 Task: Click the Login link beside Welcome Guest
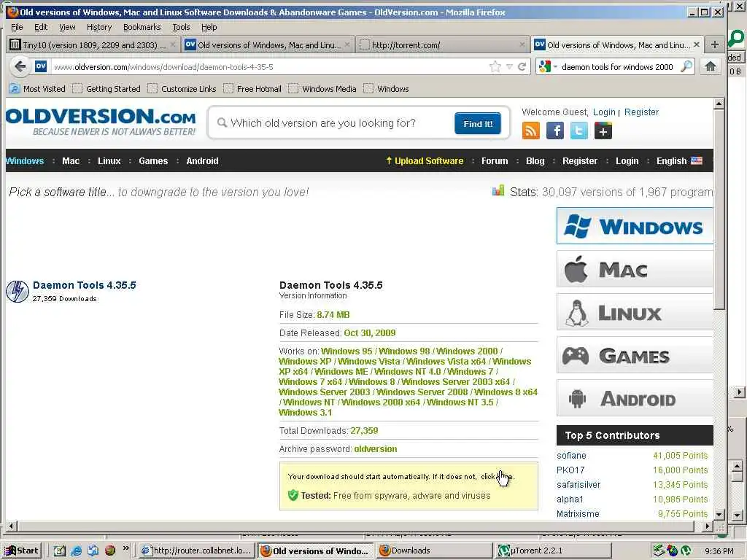604,112
